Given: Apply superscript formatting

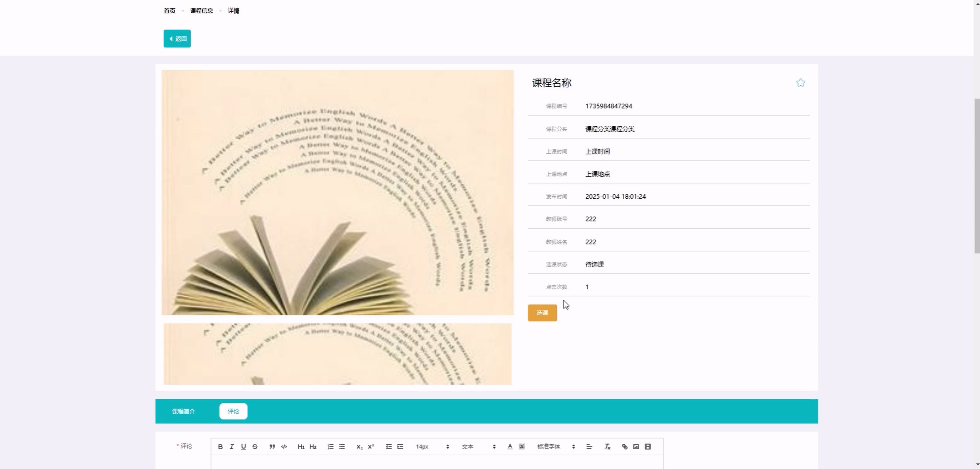Looking at the screenshot, I should coord(371,446).
